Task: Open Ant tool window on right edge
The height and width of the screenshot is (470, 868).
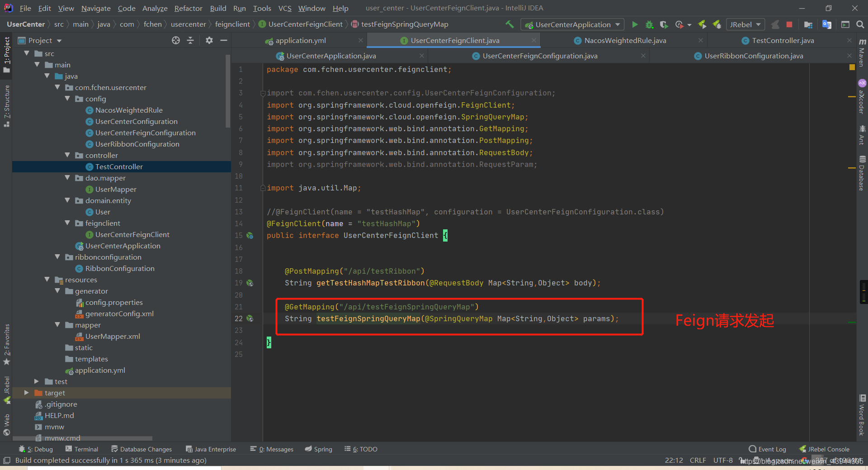Action: click(x=862, y=135)
